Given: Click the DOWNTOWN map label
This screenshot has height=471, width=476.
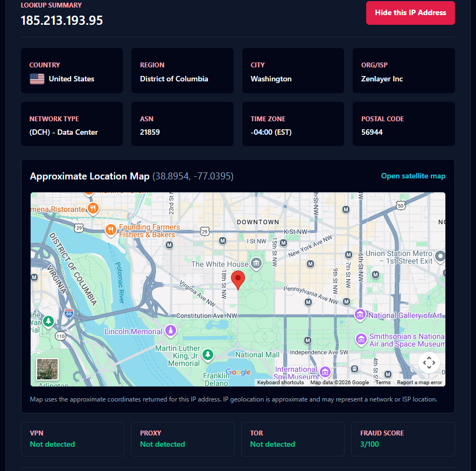Looking at the screenshot, I should tap(258, 222).
